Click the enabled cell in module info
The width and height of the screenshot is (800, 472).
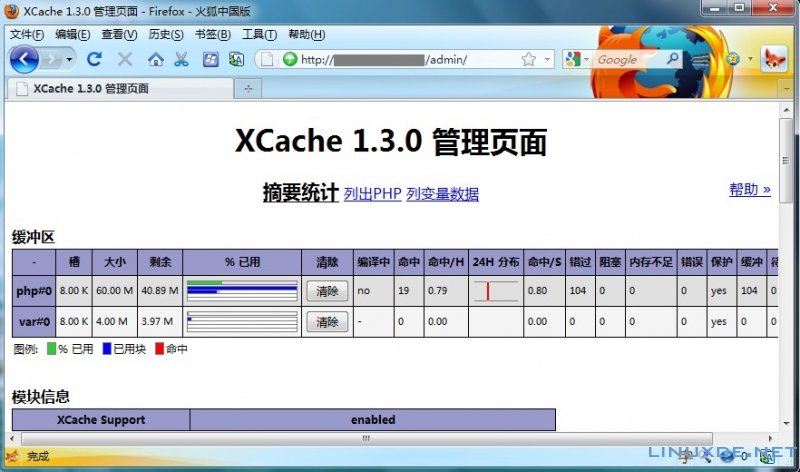[373, 419]
